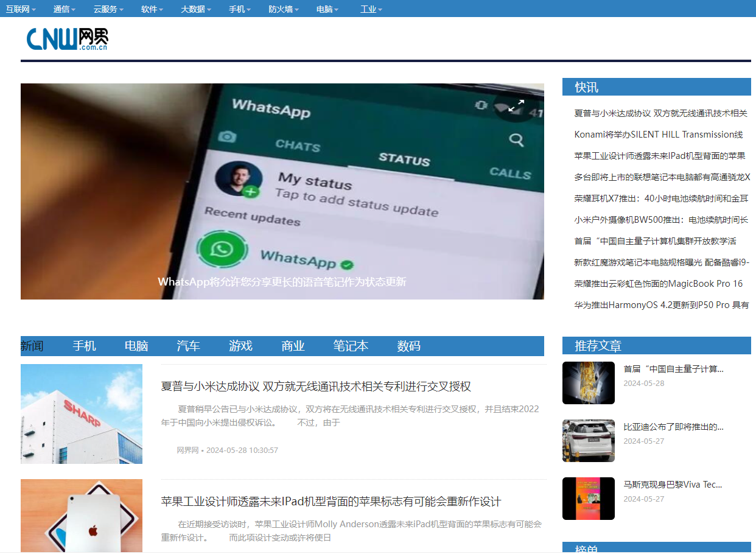Viewport: 756px width, 554px height.
Task: Click the timestamp 2024-05-28 10:30:57
Action: pyautogui.click(x=242, y=451)
